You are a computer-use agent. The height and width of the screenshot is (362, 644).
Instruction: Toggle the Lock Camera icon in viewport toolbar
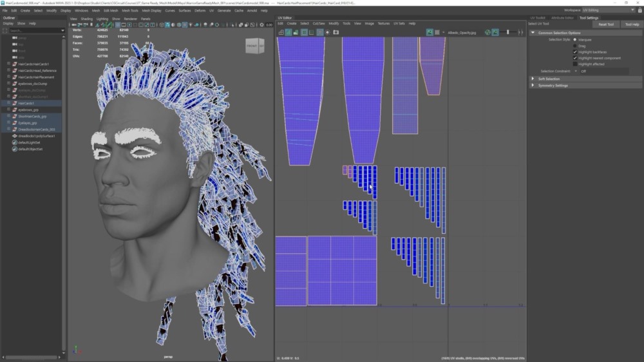coord(80,24)
